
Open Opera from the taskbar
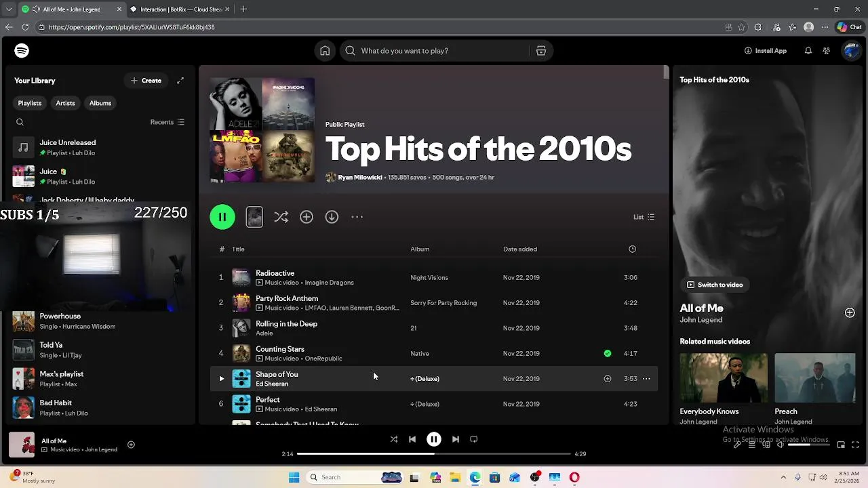point(574,477)
